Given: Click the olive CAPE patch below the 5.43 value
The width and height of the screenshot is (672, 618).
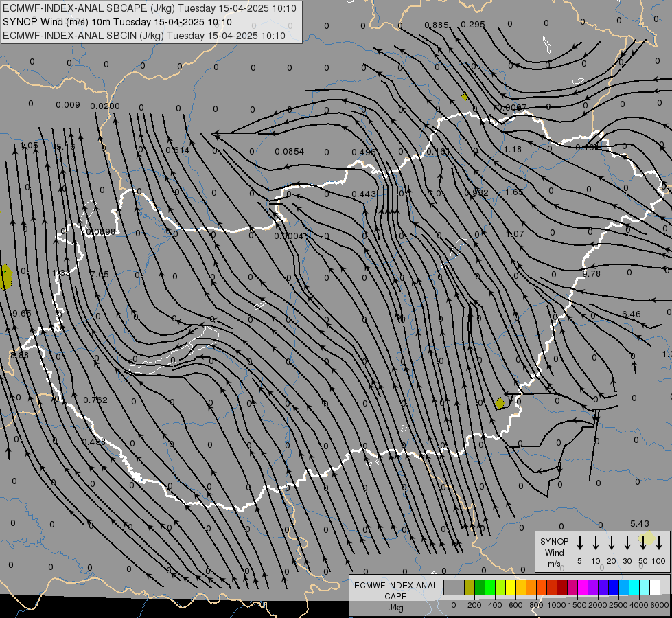Looking at the screenshot, I should pyautogui.click(x=647, y=538).
